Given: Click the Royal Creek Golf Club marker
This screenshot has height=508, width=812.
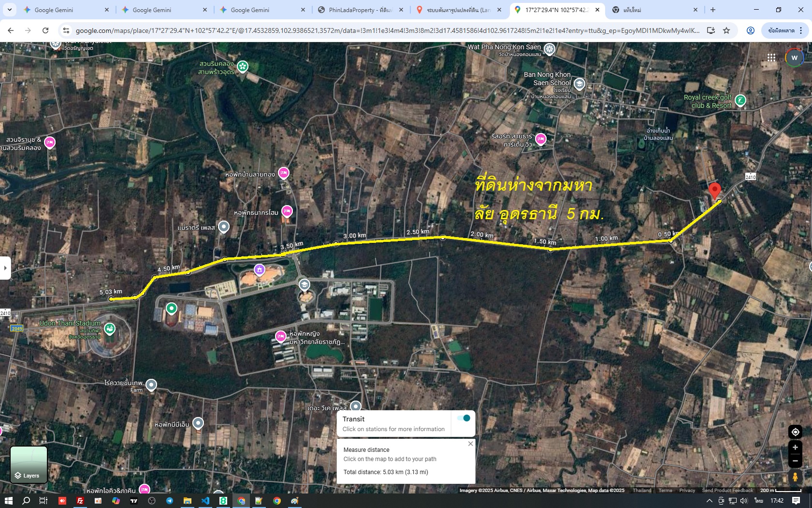Looking at the screenshot, I should click(x=740, y=101).
